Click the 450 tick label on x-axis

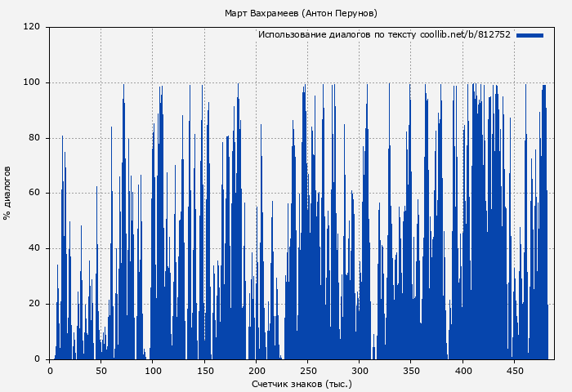point(515,371)
